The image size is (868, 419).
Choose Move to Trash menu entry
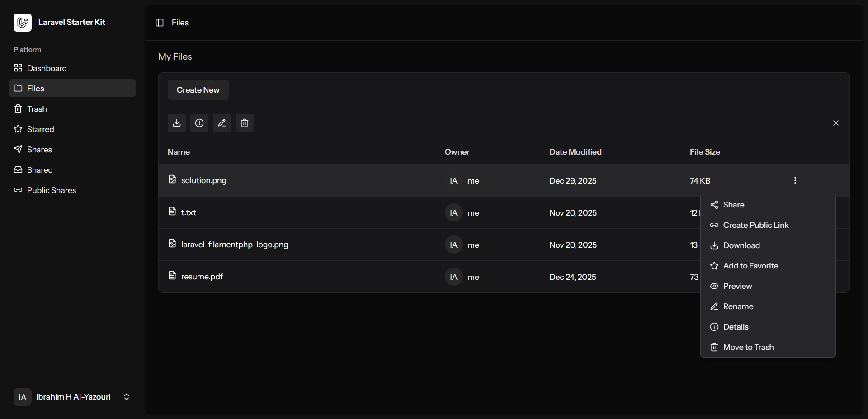point(768,347)
